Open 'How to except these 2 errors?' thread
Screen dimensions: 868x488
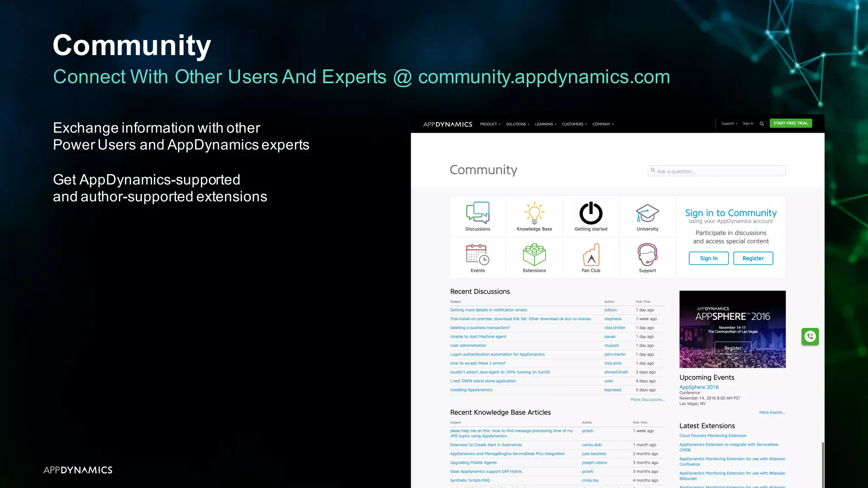(478, 363)
